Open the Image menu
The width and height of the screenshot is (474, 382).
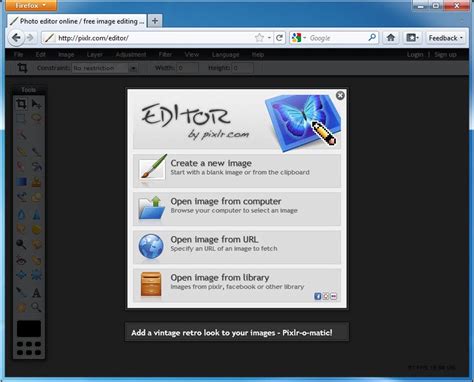click(66, 55)
